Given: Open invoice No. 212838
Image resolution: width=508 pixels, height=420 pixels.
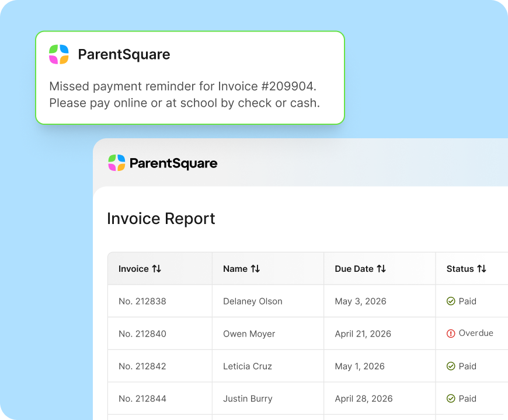Looking at the screenshot, I should [x=142, y=301].
